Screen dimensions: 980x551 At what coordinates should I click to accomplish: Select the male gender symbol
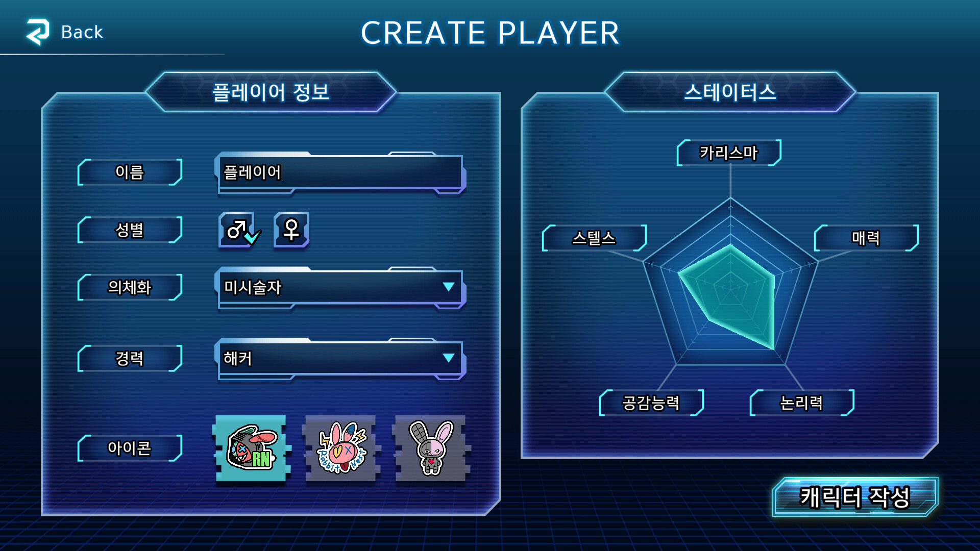(237, 230)
